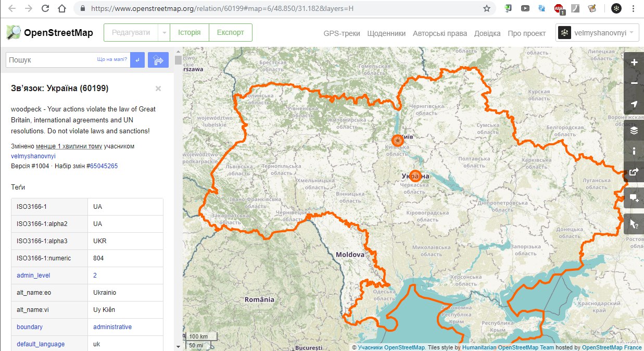Open the YouTube-style play extension icon
644x351 pixels.
[525, 8]
